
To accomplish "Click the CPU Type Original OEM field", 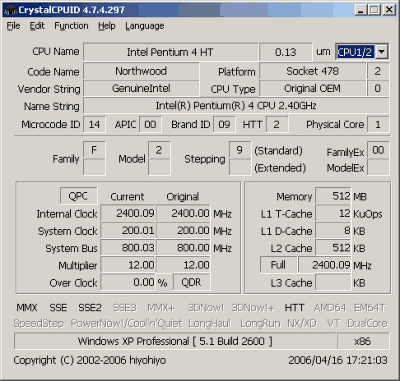I will point(312,88).
